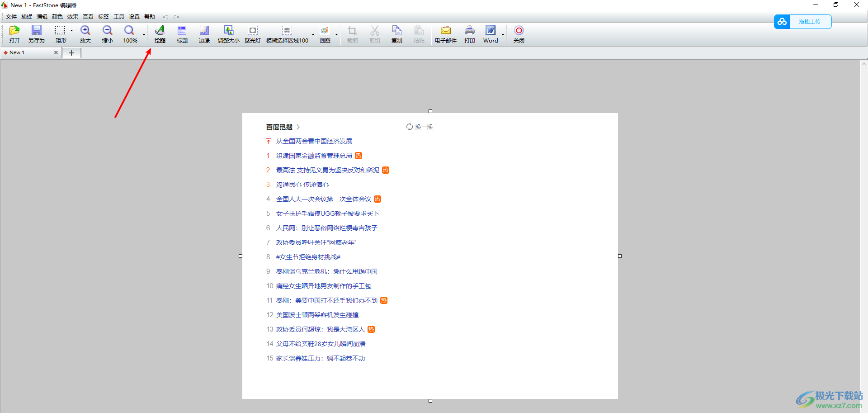Open the Capture (捕捉) menu
Screen dimensions: 868x413
pyautogui.click(x=27, y=17)
